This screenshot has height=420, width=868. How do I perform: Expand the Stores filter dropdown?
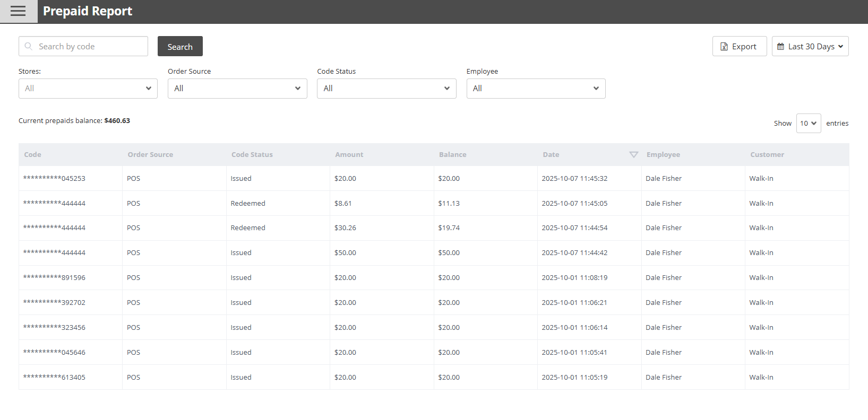click(88, 89)
